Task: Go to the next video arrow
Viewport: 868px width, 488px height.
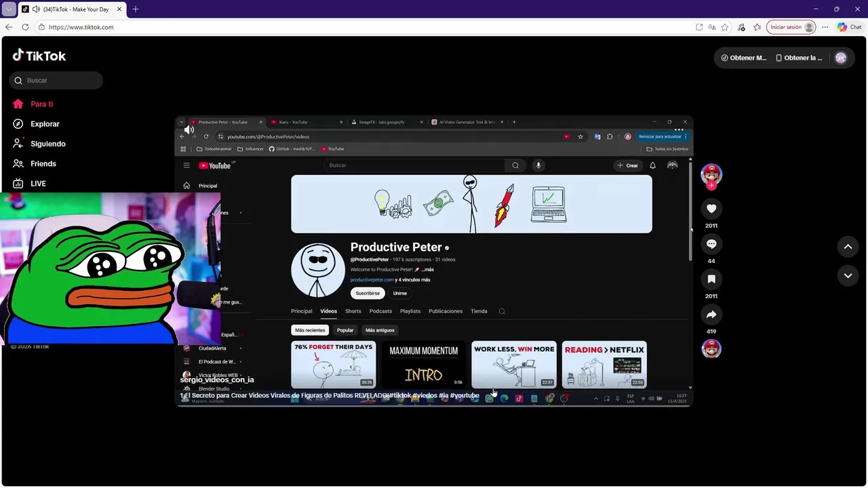Action: tap(848, 276)
